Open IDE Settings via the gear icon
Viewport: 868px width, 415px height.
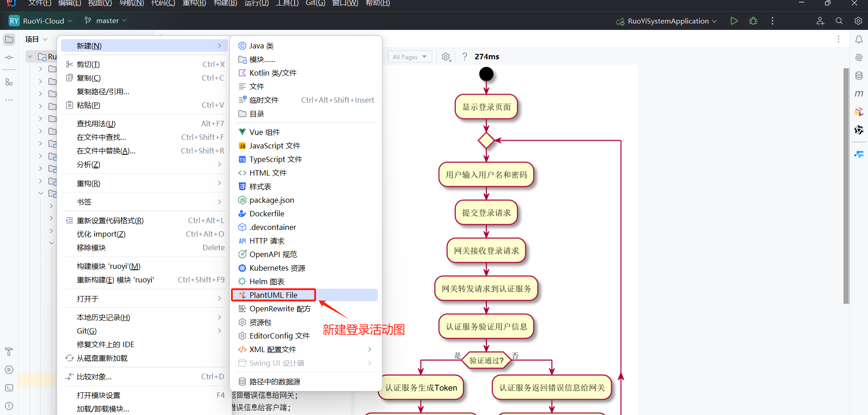(x=858, y=21)
